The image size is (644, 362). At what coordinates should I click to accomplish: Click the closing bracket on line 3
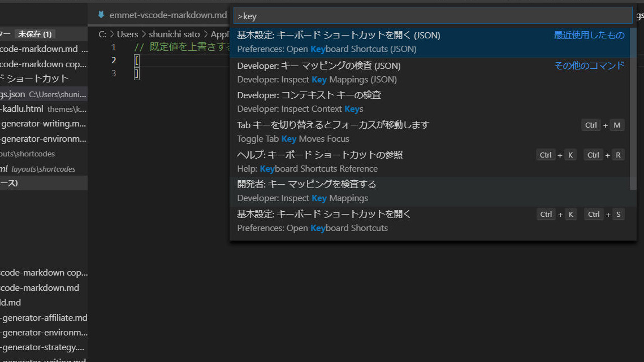(x=137, y=73)
